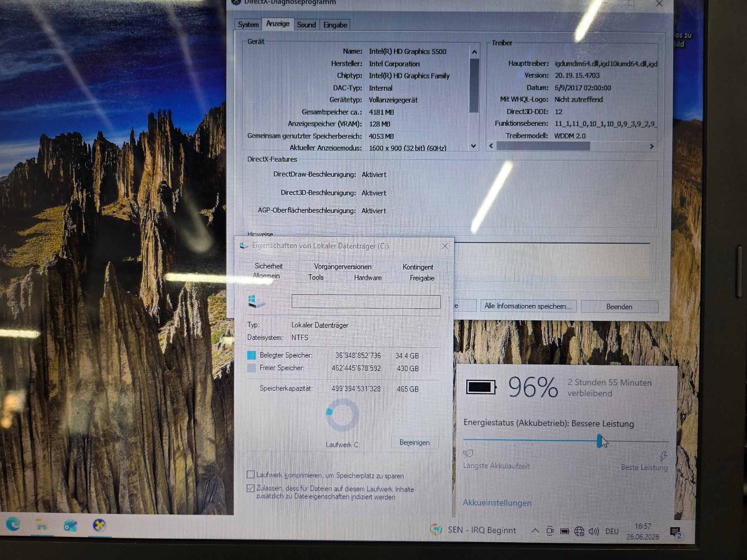Image resolution: width=747 pixels, height=560 pixels.
Task: Click the DirectX diagnostic taskbar icon
Action: [x=99, y=525]
